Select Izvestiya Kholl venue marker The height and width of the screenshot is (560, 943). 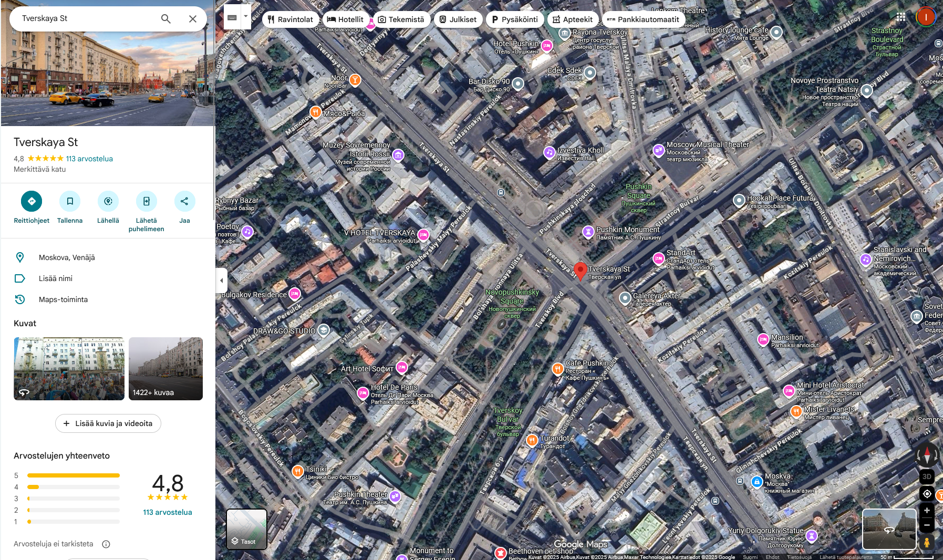(550, 152)
